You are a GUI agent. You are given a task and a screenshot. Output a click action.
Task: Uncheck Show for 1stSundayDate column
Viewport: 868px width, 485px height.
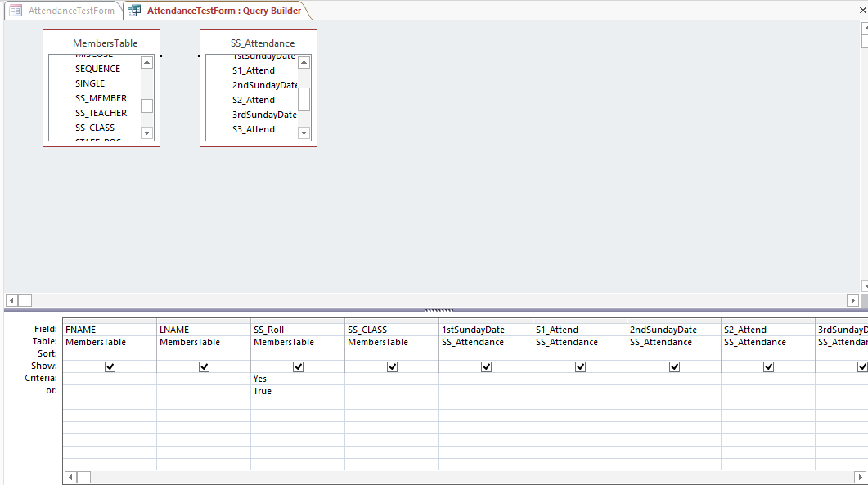487,366
